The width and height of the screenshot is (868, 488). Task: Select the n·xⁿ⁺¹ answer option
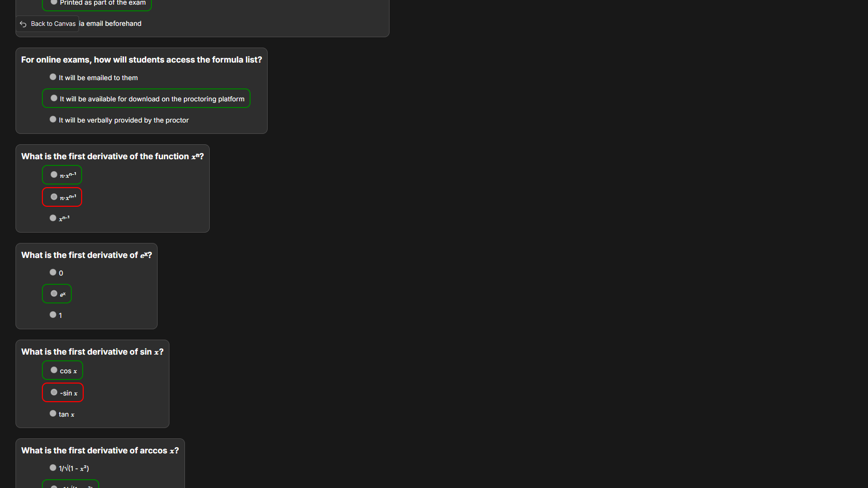54,197
